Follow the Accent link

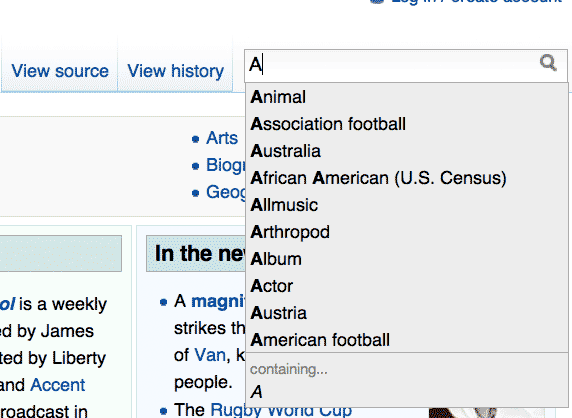(58, 385)
